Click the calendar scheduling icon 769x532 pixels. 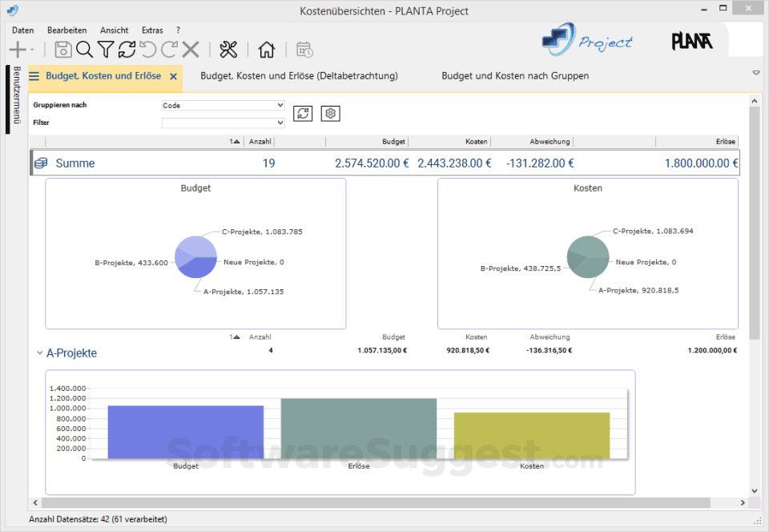(304, 50)
